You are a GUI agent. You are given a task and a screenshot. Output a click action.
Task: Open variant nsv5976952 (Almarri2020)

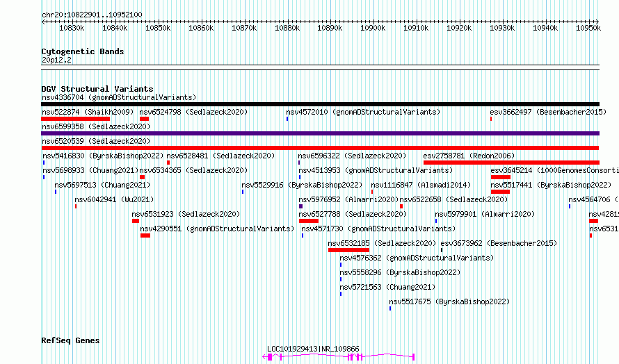348,199
